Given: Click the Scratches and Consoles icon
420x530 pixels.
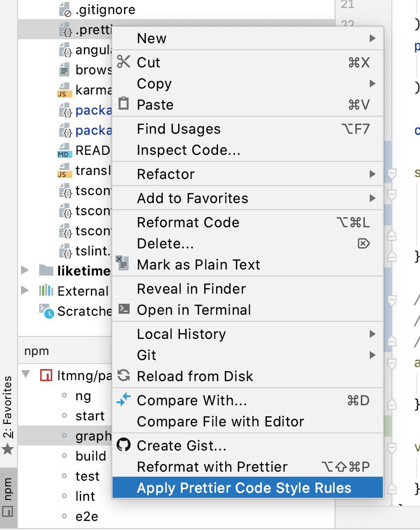Looking at the screenshot, I should point(47,311).
